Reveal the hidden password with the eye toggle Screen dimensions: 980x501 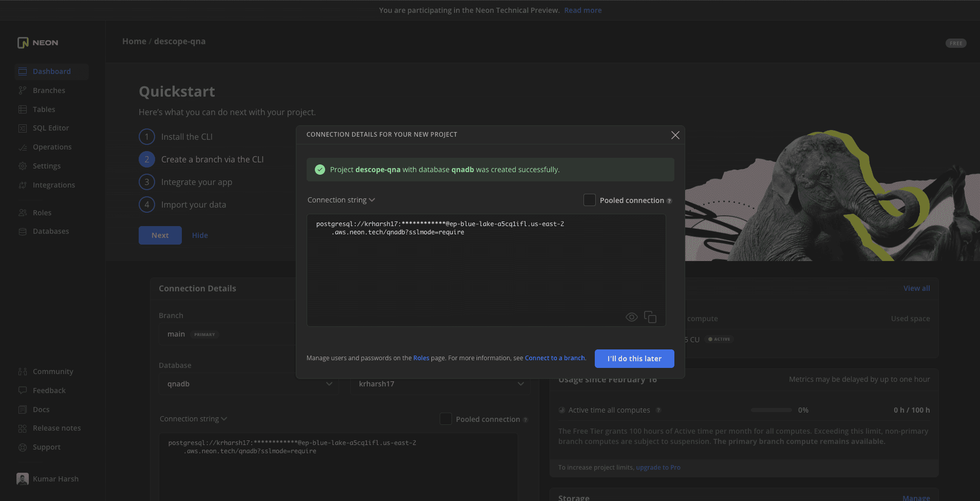coord(631,317)
